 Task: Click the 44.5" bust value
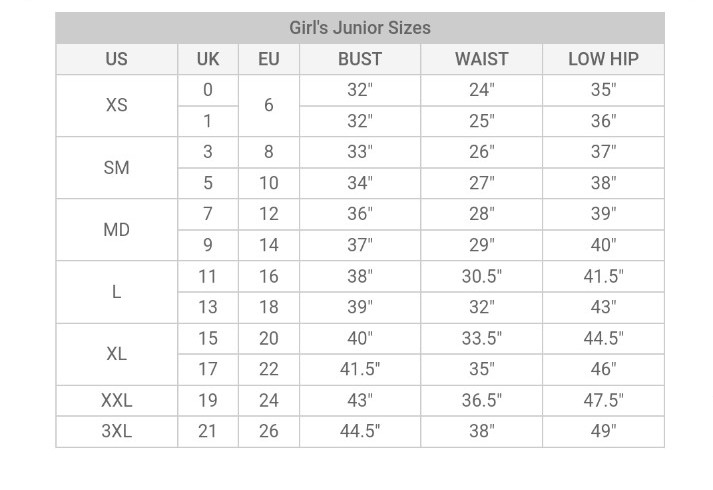[x=360, y=431]
